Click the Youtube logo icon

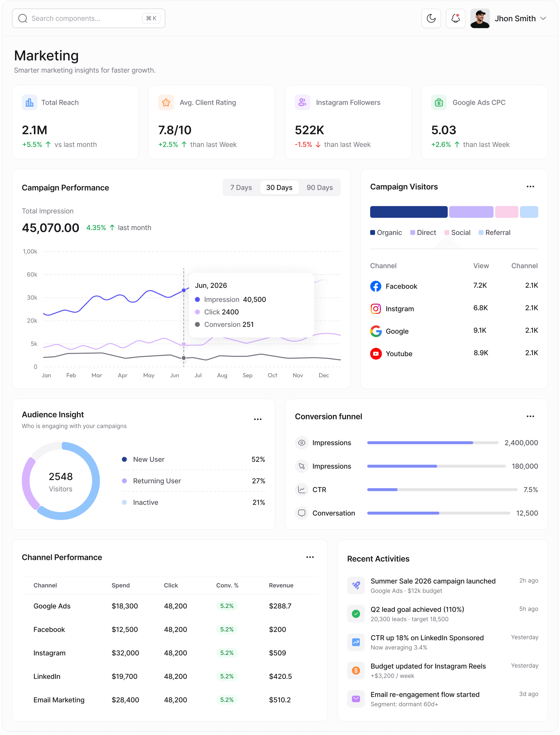coord(376,354)
